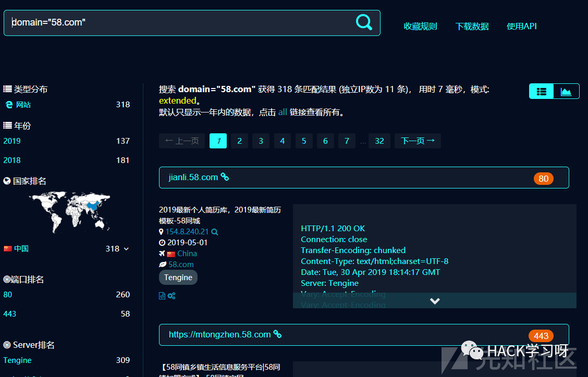Click the world map thumbnail
Viewport: 588px width, 377px height.
(70, 212)
